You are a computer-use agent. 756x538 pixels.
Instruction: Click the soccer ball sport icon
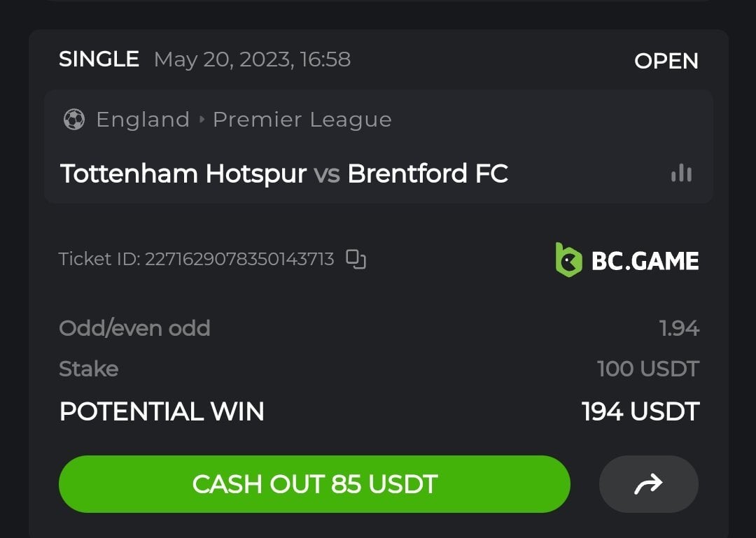73,120
